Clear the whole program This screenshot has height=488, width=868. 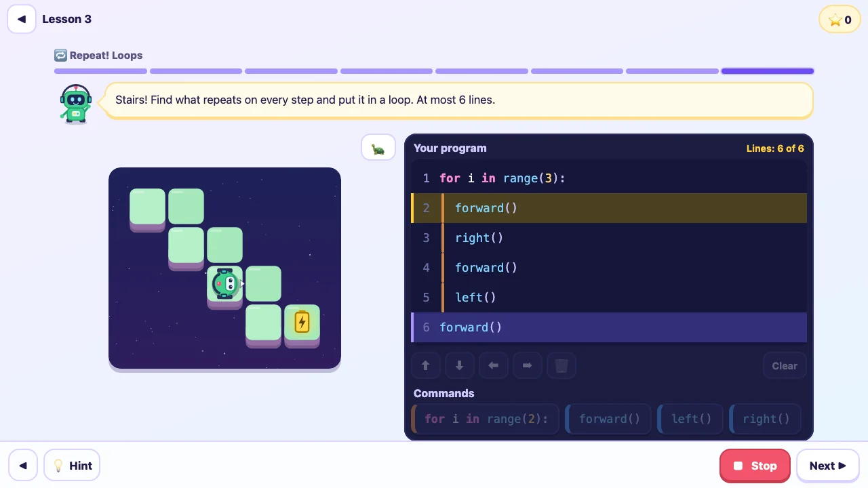pos(785,366)
